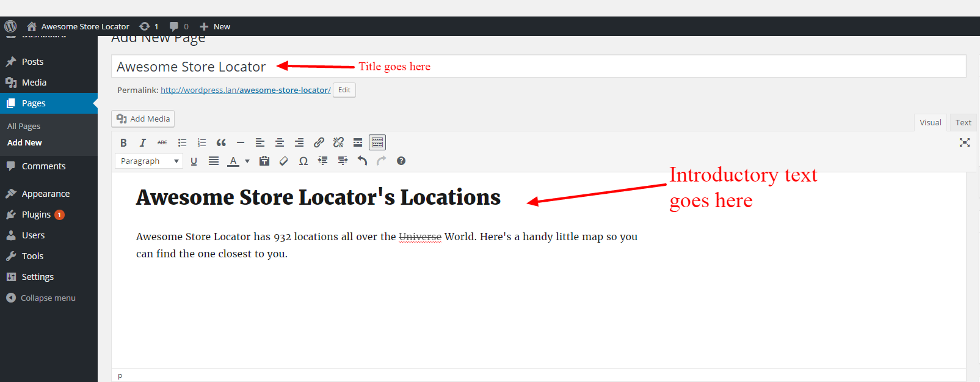Switch to the Text editor tab

click(964, 122)
